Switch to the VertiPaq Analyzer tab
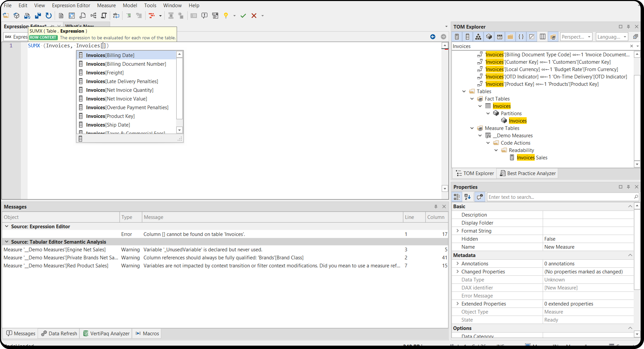Screen dimensions: 644x349 106,333
